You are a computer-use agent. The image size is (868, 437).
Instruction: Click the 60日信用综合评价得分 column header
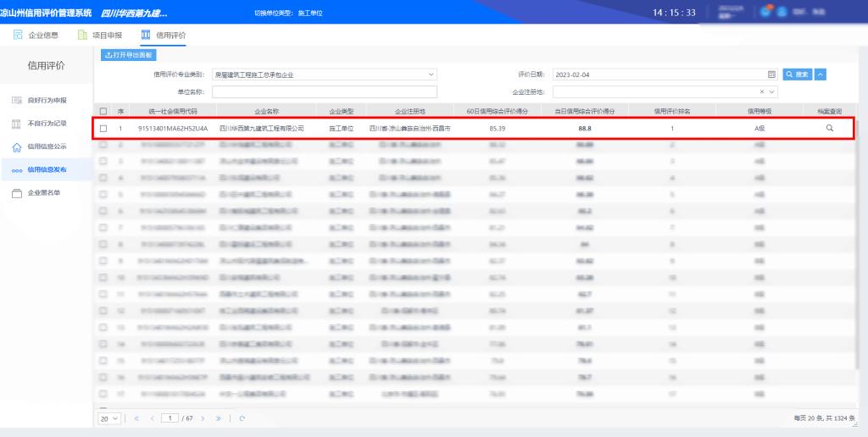(x=497, y=111)
